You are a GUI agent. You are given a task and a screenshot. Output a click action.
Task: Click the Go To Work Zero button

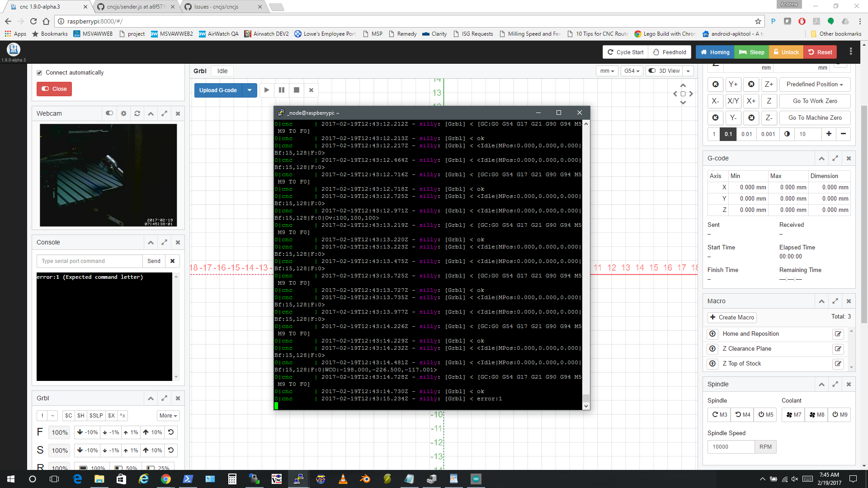pos(815,101)
